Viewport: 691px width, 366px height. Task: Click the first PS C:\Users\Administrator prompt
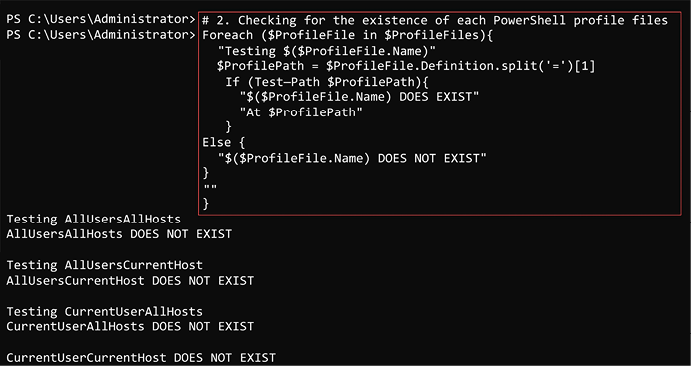tap(100, 19)
